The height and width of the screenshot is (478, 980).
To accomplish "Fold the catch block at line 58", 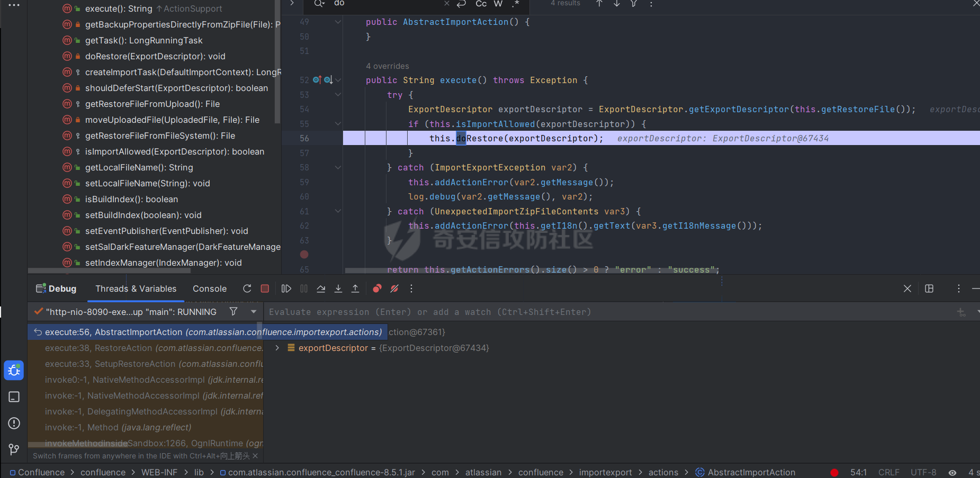I will tap(338, 167).
